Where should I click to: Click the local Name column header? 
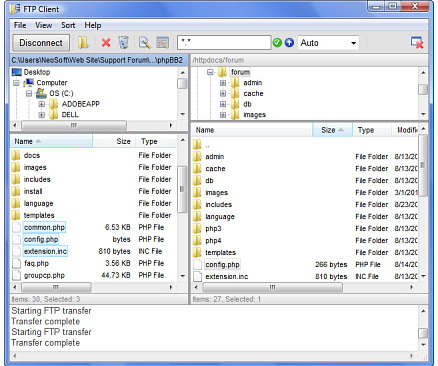point(51,141)
